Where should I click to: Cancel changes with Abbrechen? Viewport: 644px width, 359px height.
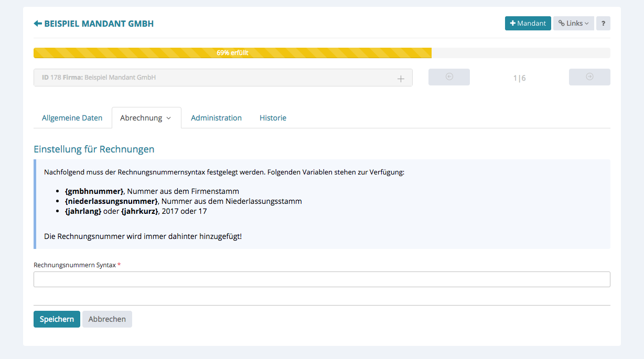point(107,319)
